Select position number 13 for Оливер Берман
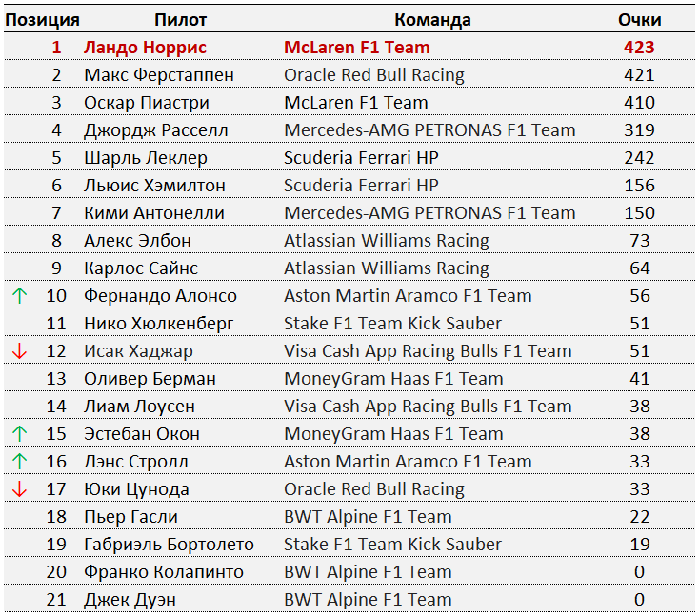699x616 pixels. (x=56, y=379)
